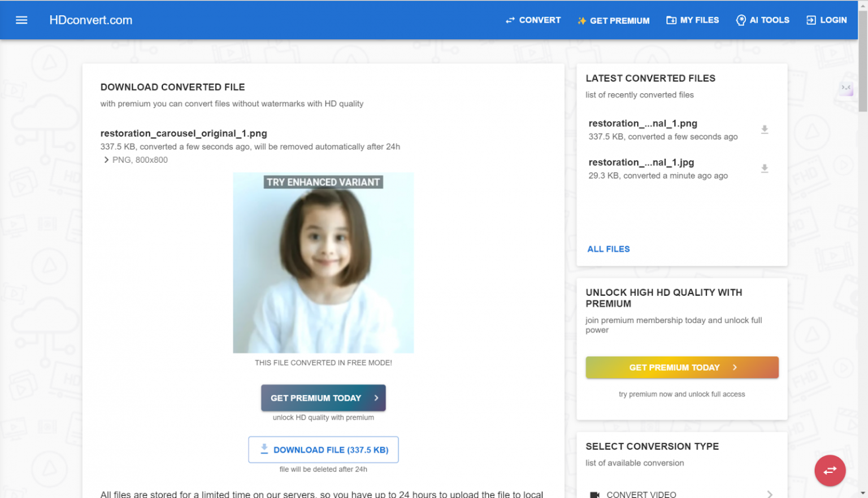
Task: Download restoration_...nal_1.png via its arrow icon
Action: click(x=764, y=129)
